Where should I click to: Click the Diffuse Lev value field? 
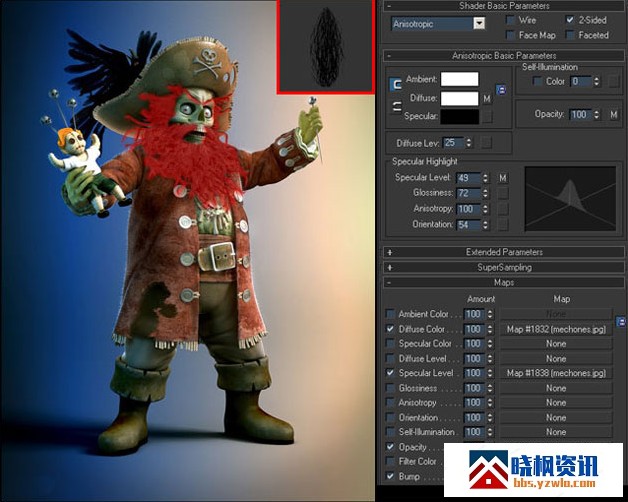[x=454, y=143]
